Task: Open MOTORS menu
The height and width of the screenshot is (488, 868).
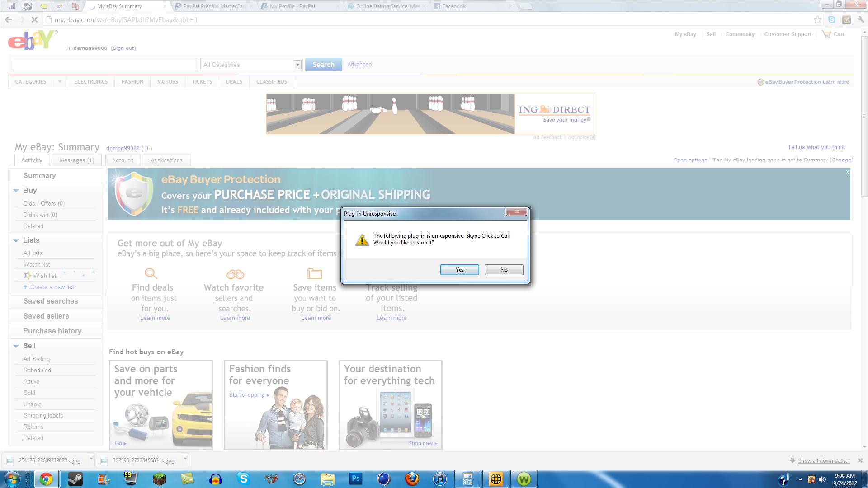Action: [x=167, y=82]
